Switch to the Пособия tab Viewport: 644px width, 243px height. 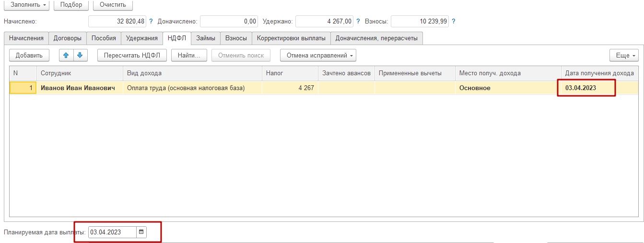tap(104, 38)
